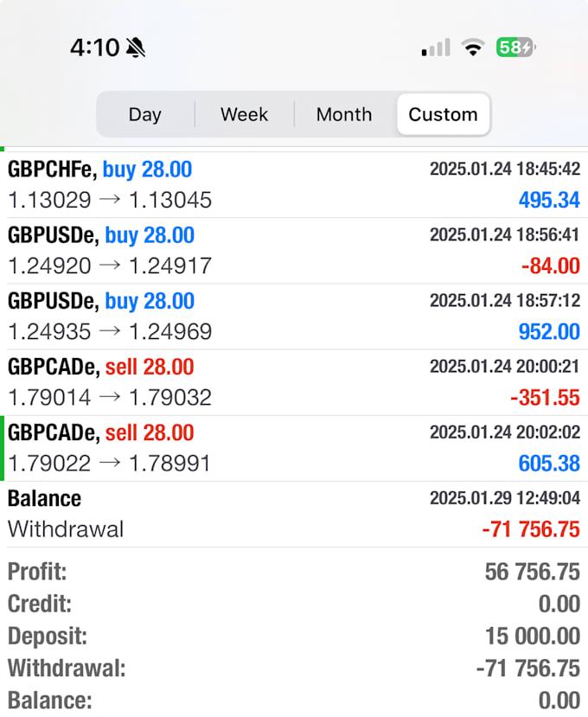Tap the Wi-Fi status icon
The width and height of the screenshot is (588, 717).
[472, 48]
